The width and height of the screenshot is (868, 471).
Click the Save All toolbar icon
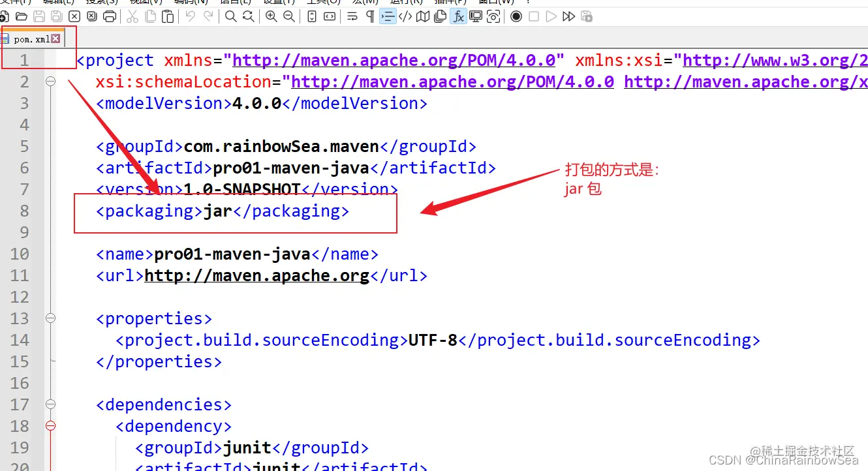pyautogui.click(x=57, y=16)
